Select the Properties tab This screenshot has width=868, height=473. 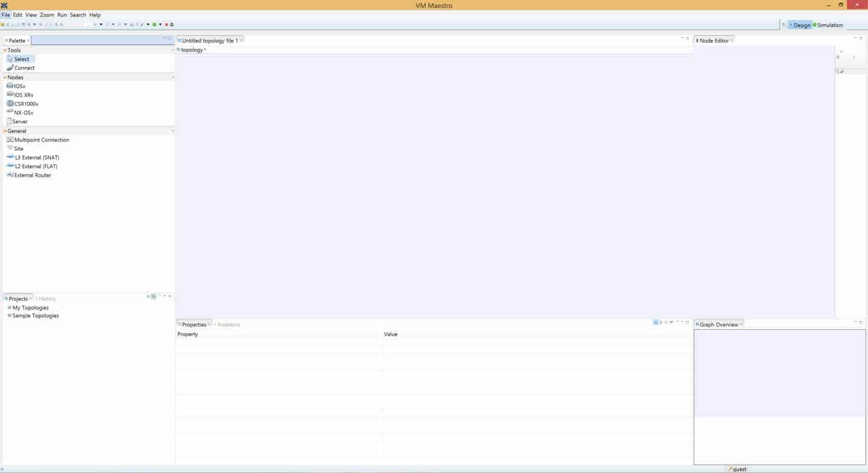(x=194, y=325)
